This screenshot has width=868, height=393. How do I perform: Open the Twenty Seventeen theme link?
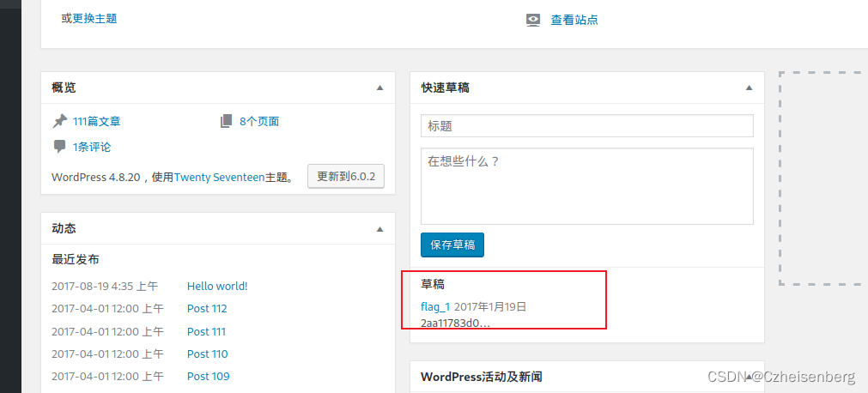(219, 177)
